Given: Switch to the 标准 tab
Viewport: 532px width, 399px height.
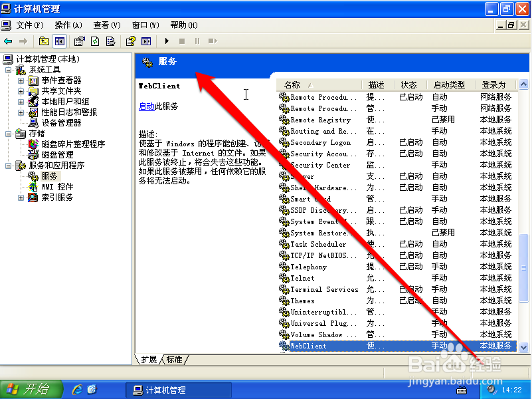Looking at the screenshot, I should click(x=175, y=360).
